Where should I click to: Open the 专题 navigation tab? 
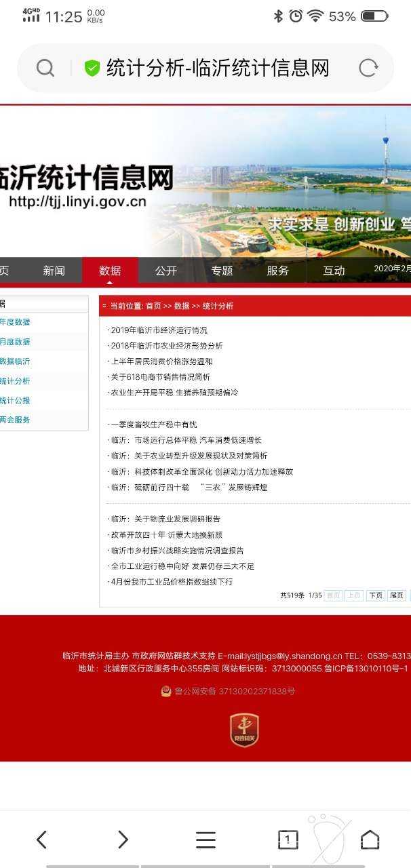click(x=222, y=271)
